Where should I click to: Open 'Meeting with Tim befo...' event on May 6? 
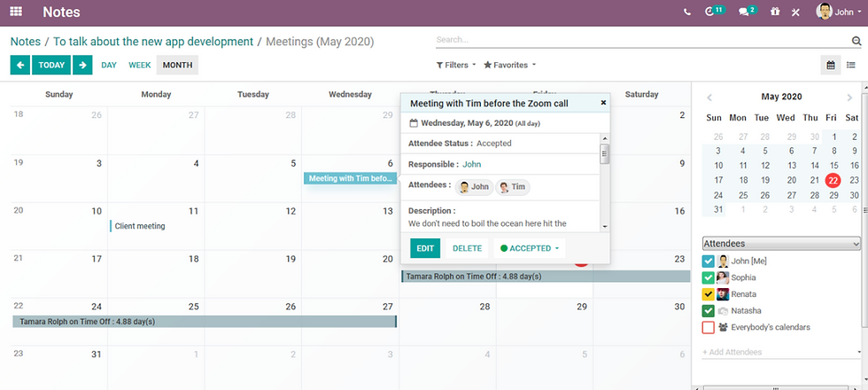[x=350, y=178]
